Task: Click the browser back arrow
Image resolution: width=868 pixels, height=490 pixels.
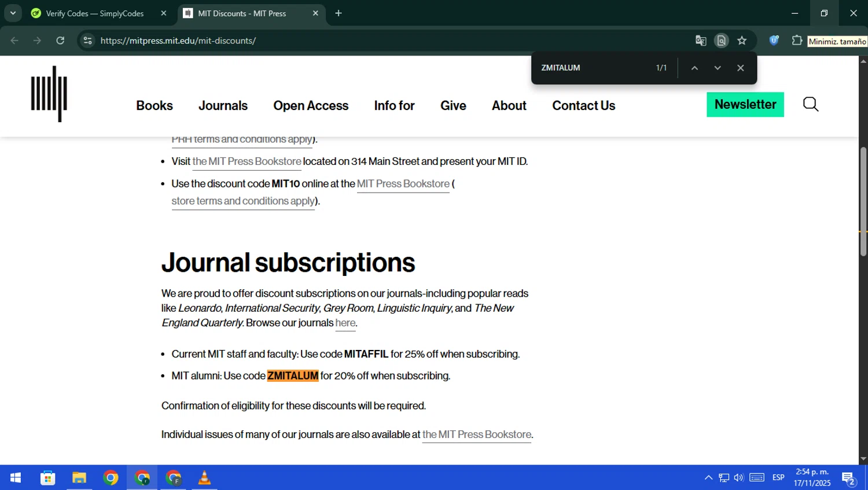Action: (x=14, y=40)
